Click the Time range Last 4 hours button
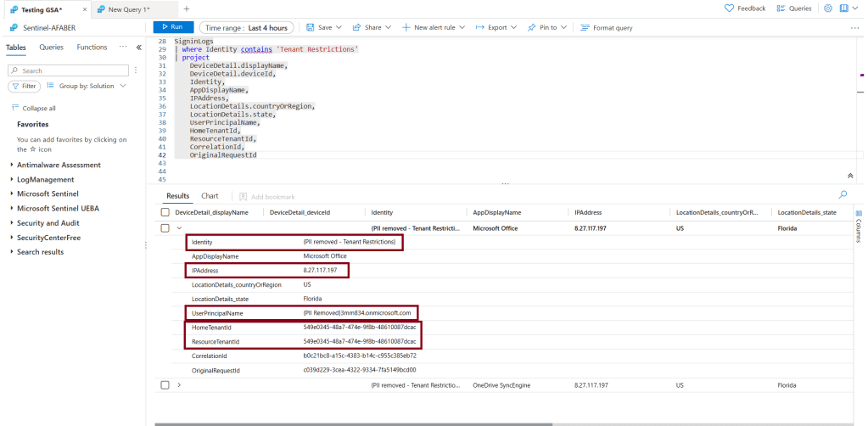This screenshot has width=868, height=426. [x=247, y=27]
